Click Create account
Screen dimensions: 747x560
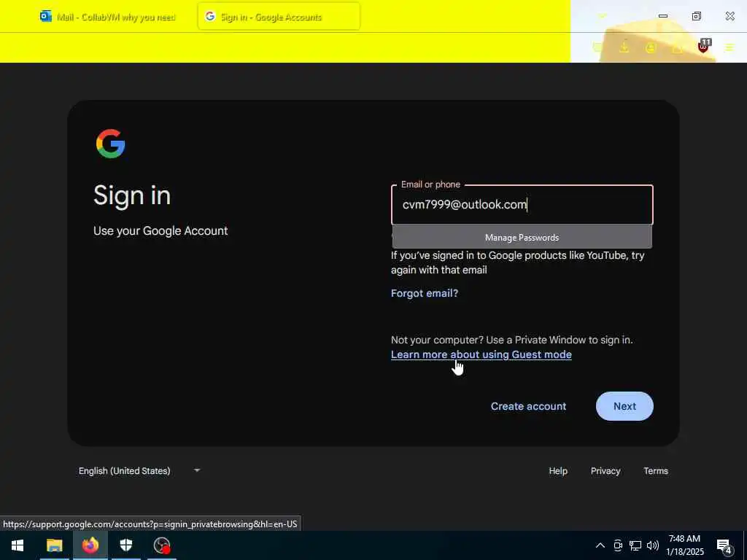coord(528,406)
